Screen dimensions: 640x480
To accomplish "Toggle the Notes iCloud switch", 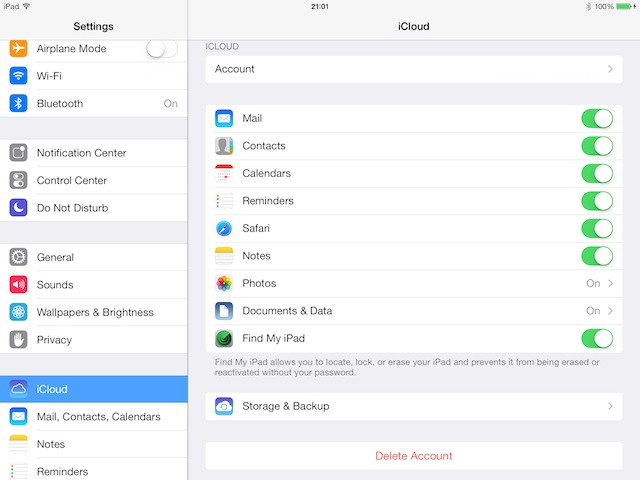I will (x=597, y=256).
